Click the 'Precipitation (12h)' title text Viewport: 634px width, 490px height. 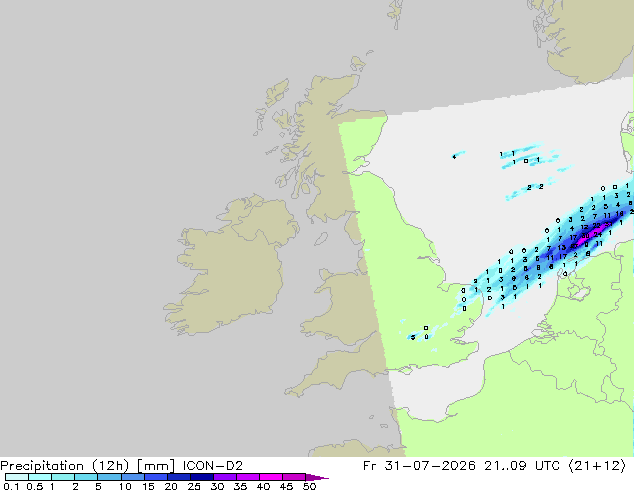[x=64, y=466]
